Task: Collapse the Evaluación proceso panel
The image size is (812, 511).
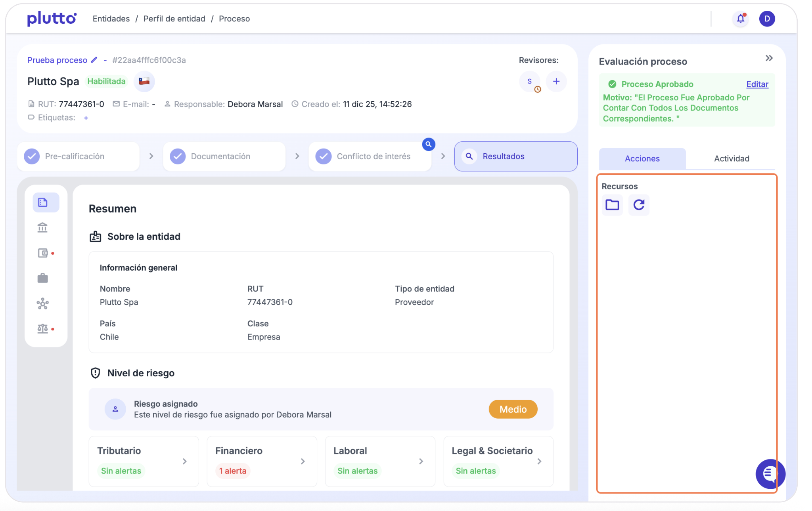Action: [x=769, y=58]
